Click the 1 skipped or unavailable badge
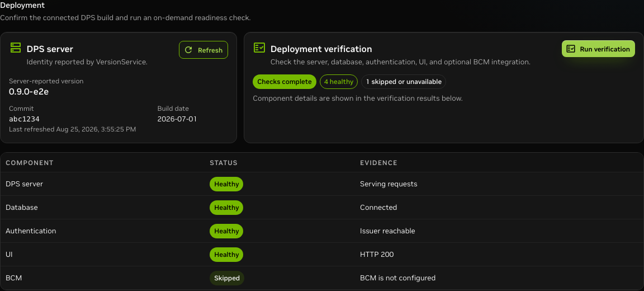The image size is (644, 291). [404, 82]
